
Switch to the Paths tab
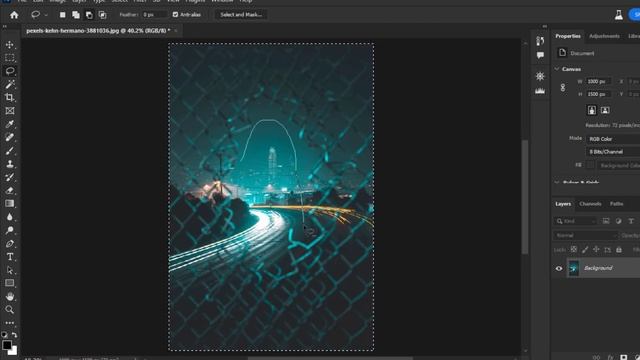pyautogui.click(x=616, y=204)
